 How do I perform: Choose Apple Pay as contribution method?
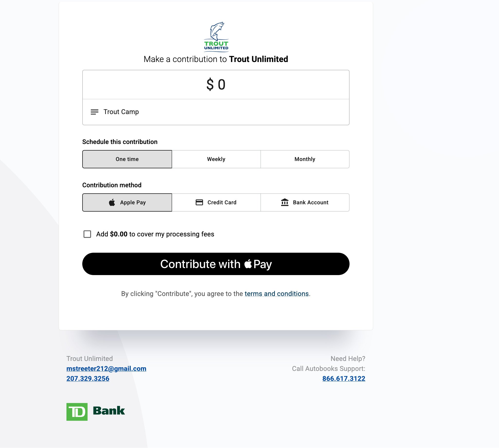[x=127, y=203]
